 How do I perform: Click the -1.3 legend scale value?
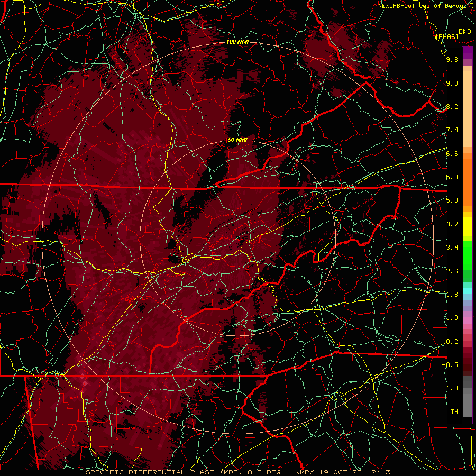click(450, 388)
